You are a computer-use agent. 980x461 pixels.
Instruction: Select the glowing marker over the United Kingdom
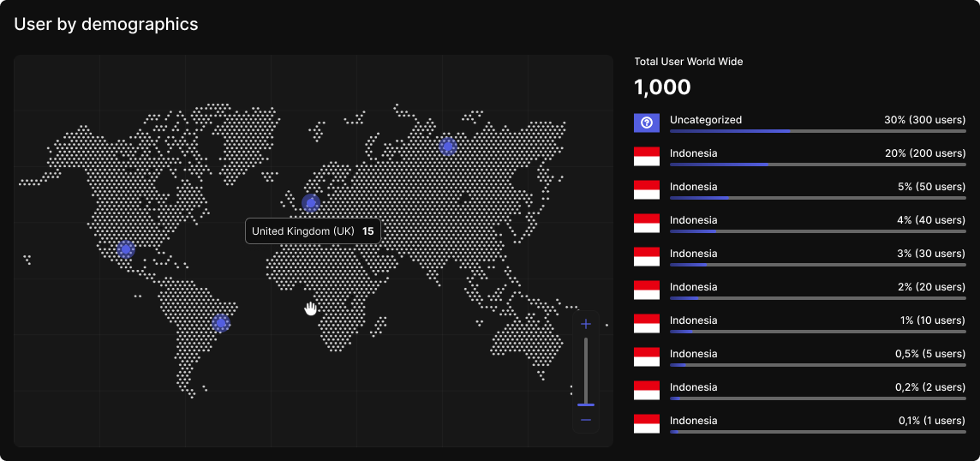[310, 203]
